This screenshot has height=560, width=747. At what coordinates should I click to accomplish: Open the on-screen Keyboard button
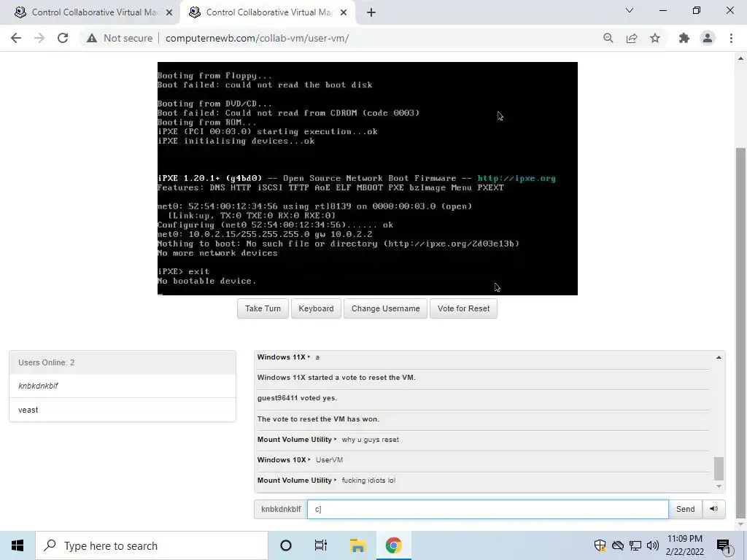tap(316, 308)
